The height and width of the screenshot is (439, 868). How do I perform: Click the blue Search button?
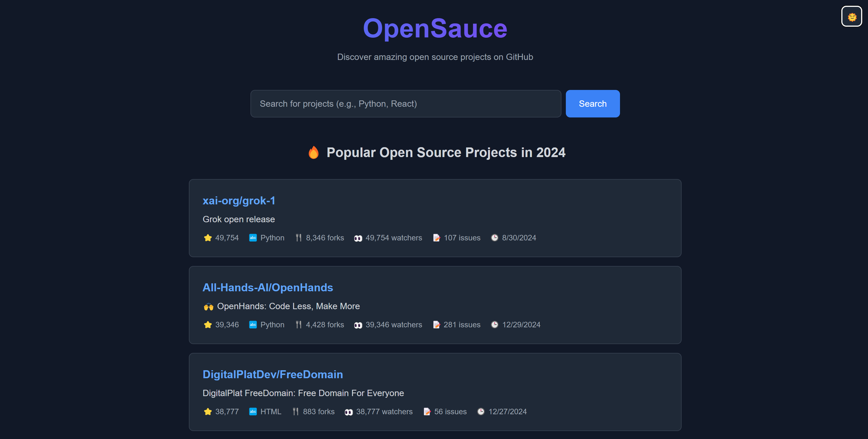point(593,103)
